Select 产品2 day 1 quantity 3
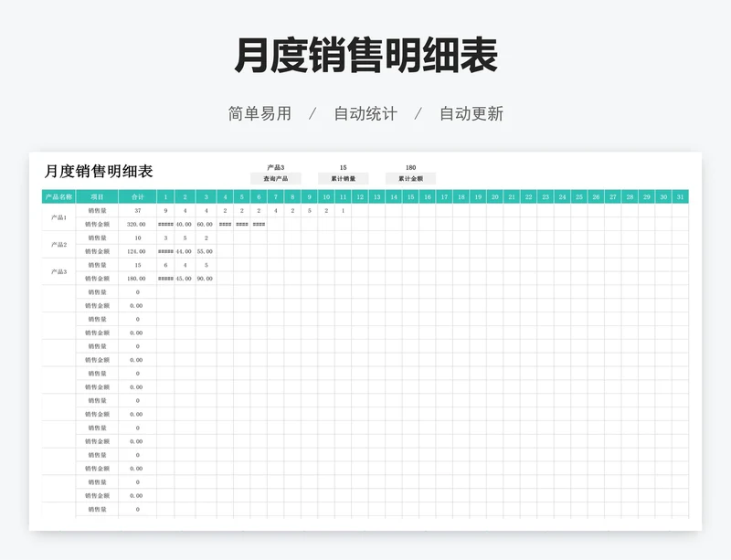Screen dimensions: 731x560 tap(165, 238)
